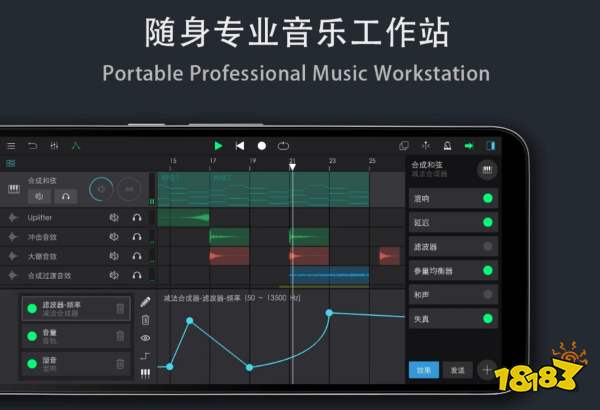This screenshot has height=410, width=600.
Task: Toggle the 音量 automation lane on/off
Action: click(x=32, y=336)
